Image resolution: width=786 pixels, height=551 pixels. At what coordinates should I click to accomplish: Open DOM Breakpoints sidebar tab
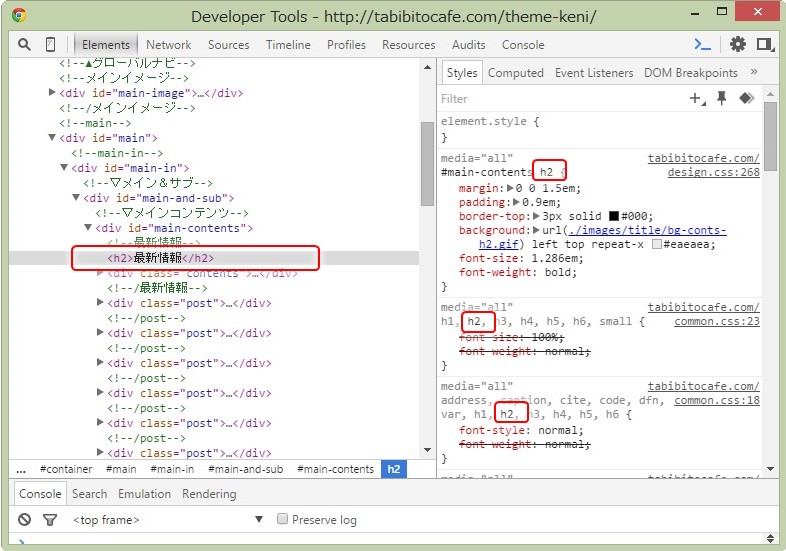pyautogui.click(x=691, y=73)
